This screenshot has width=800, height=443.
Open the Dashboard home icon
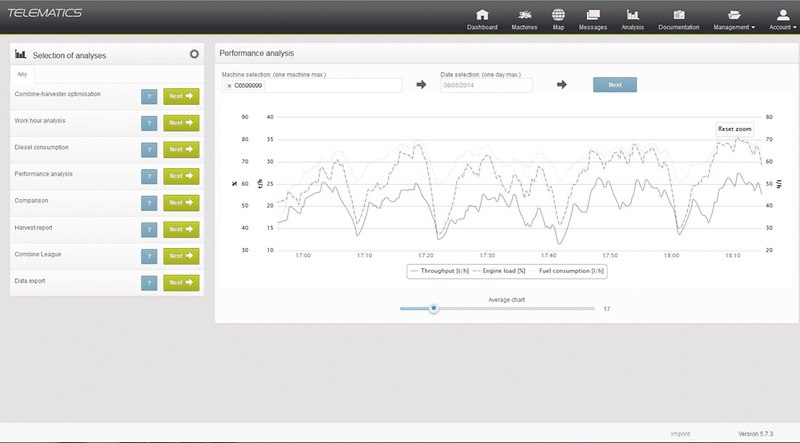482,15
